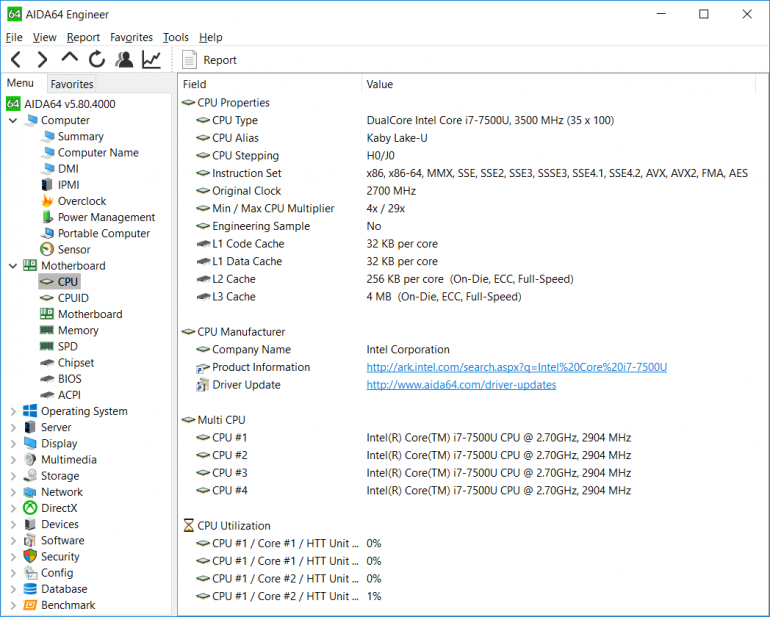Click the Security shield icon
The height and width of the screenshot is (617, 770).
click(x=30, y=557)
